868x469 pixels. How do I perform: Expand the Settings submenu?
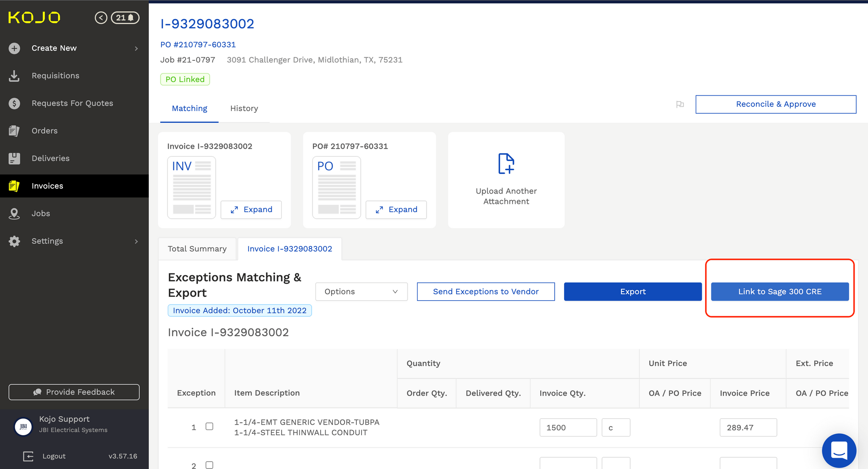pos(136,241)
